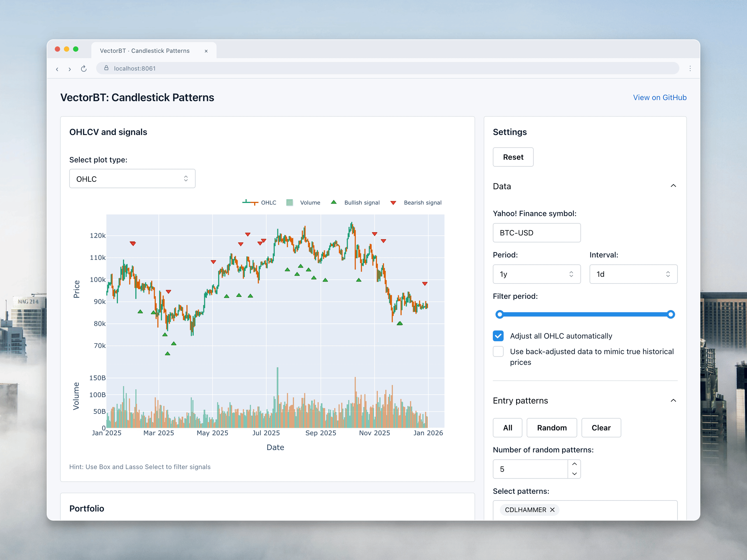The image size is (747, 560).
Task: Uncheck Adjust all OHLC automatically
Action: [498, 336]
